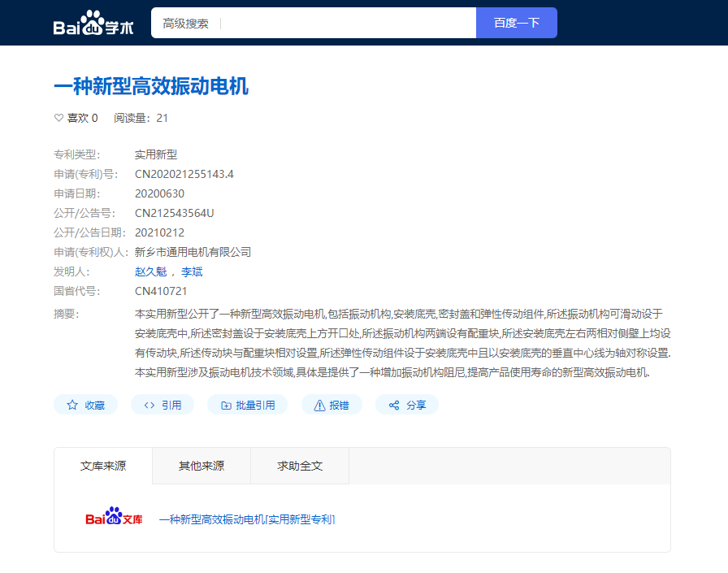Screen dimensions: 728x573
Task: Switch to the 文库来源 tab
Action: 103,466
